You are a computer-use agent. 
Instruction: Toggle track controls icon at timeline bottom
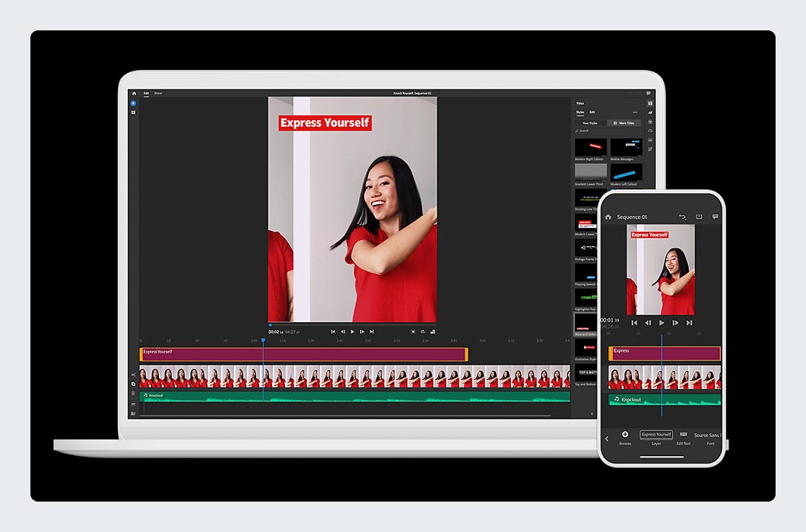(134, 413)
